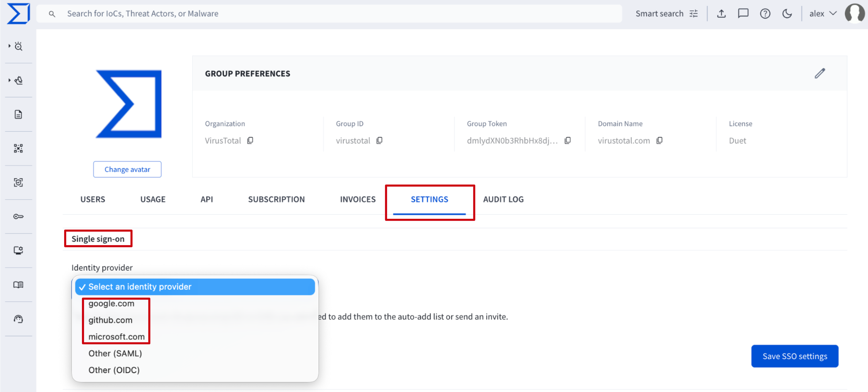The height and width of the screenshot is (392, 868).
Task: Open the help question mark icon
Action: (x=765, y=14)
